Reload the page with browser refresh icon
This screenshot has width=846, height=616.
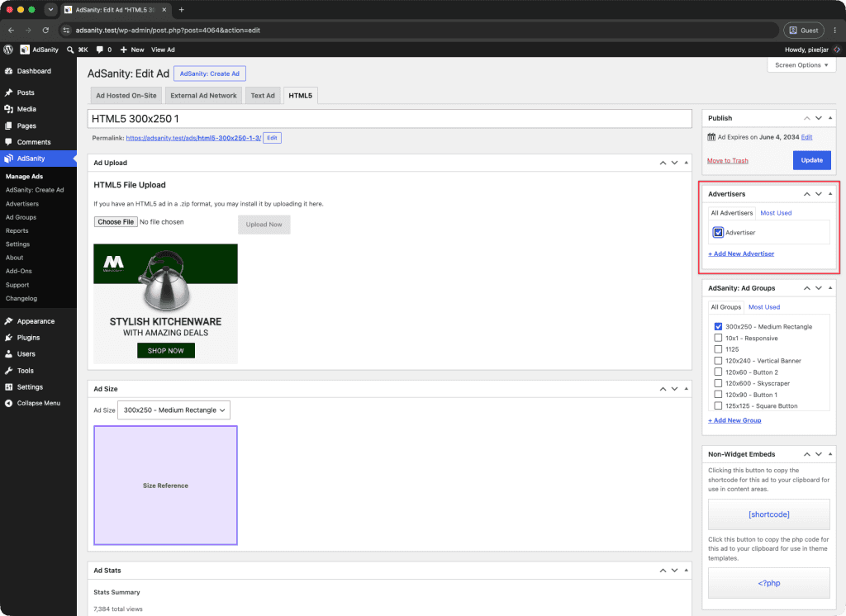pos(46,31)
